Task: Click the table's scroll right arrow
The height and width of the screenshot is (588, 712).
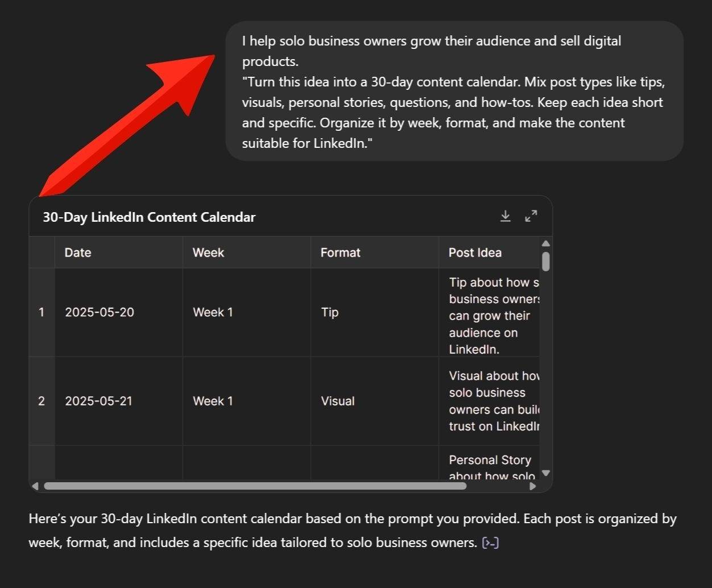Action: pyautogui.click(x=533, y=486)
